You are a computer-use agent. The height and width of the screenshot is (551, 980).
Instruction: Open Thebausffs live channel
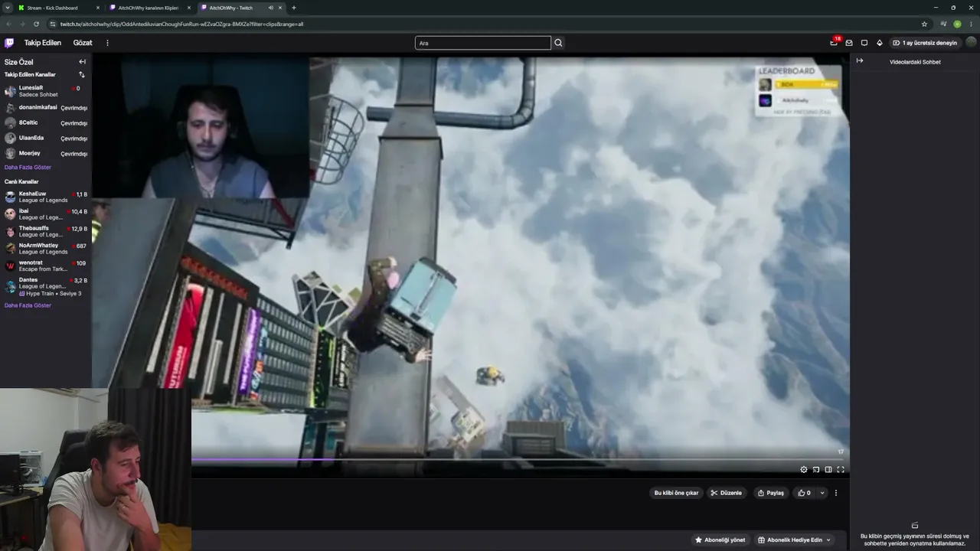[x=46, y=231]
